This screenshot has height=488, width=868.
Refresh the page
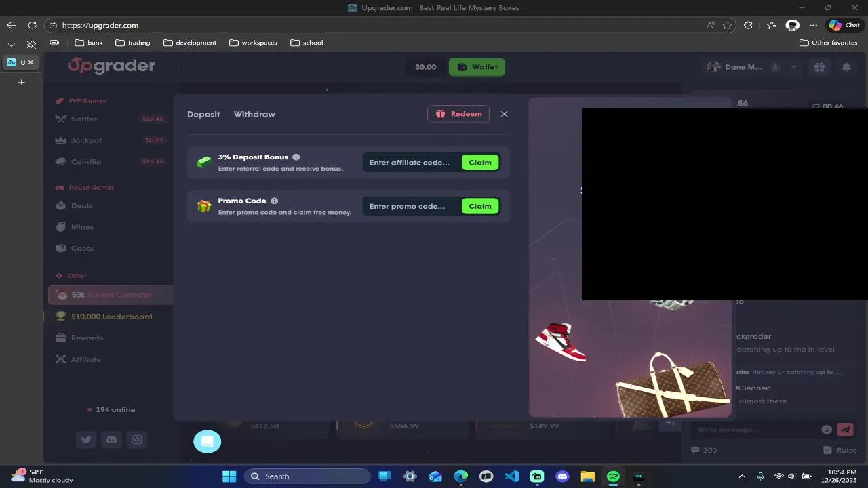point(32,25)
